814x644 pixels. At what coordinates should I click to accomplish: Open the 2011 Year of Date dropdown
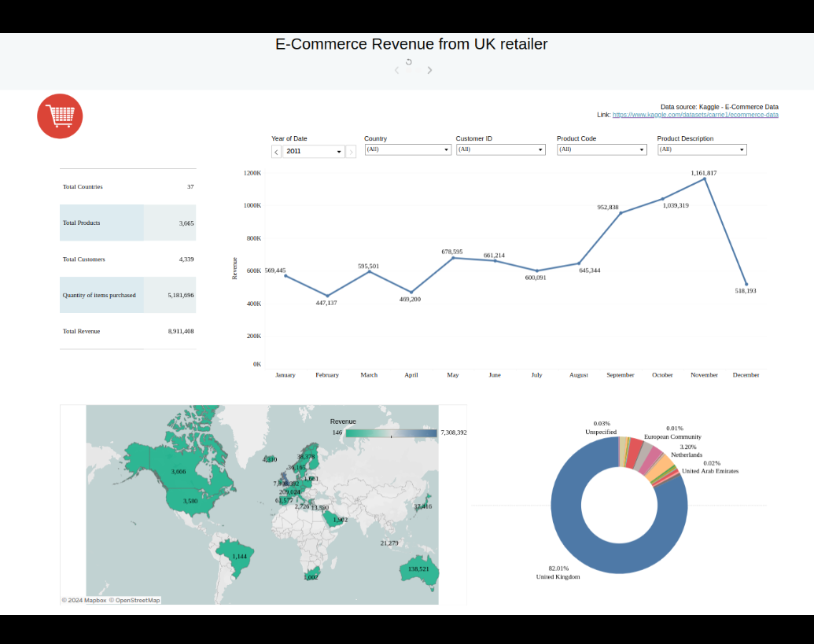click(x=338, y=151)
